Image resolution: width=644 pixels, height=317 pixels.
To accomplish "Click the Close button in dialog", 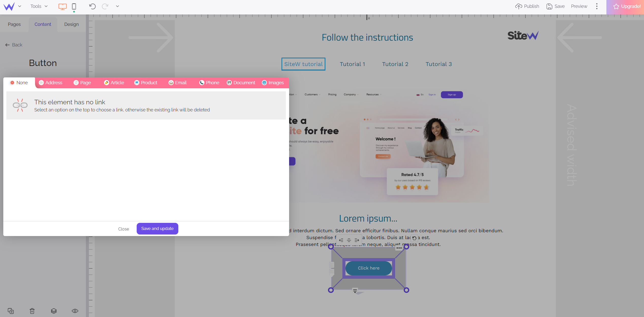I will click(123, 228).
